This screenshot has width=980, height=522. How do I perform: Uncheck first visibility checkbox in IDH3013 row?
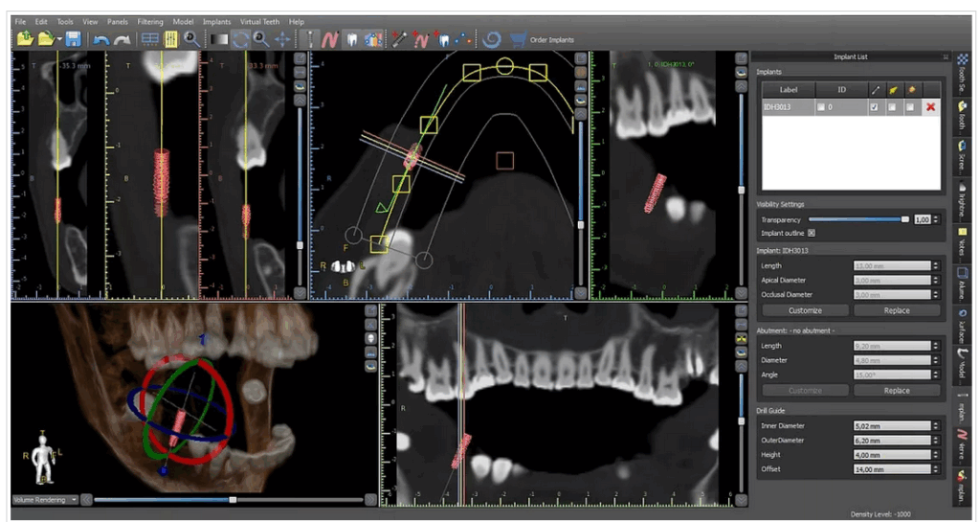click(x=874, y=107)
